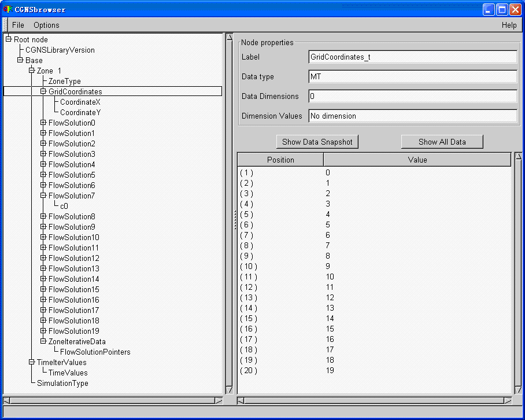Collapse the GridCoordinates node
This screenshot has height=420, width=525.
click(x=43, y=91)
